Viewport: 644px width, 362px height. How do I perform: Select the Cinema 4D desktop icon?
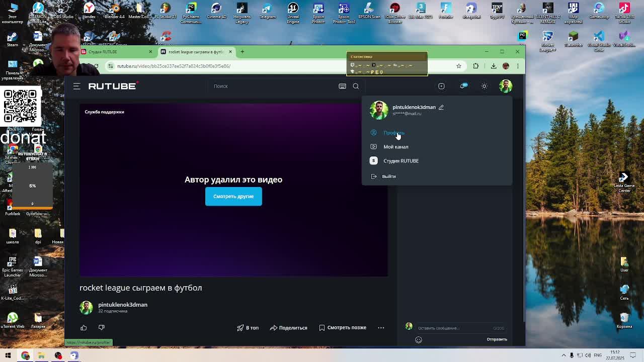[x=216, y=11]
